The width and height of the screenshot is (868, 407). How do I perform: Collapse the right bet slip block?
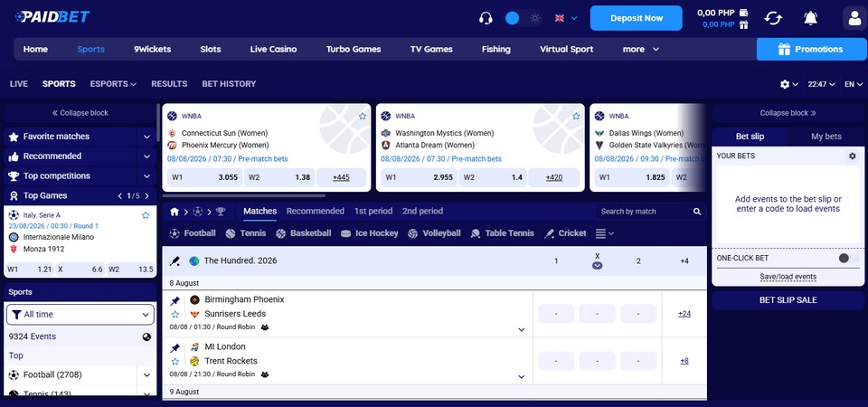click(788, 113)
